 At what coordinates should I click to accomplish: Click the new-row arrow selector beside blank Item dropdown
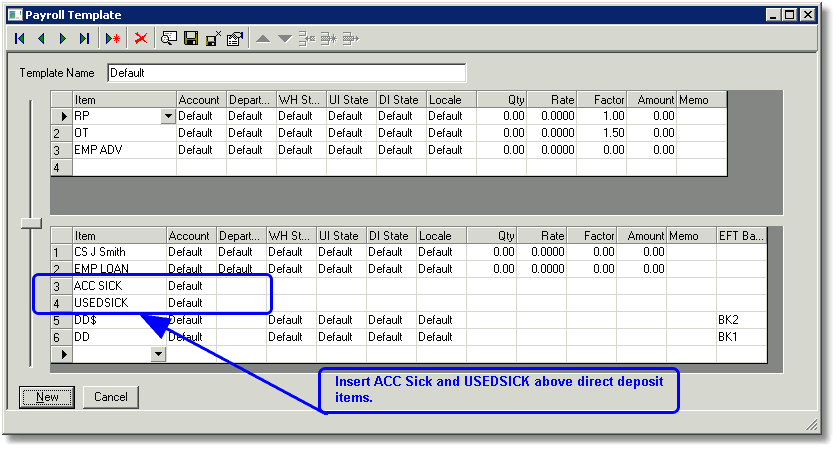click(62, 354)
